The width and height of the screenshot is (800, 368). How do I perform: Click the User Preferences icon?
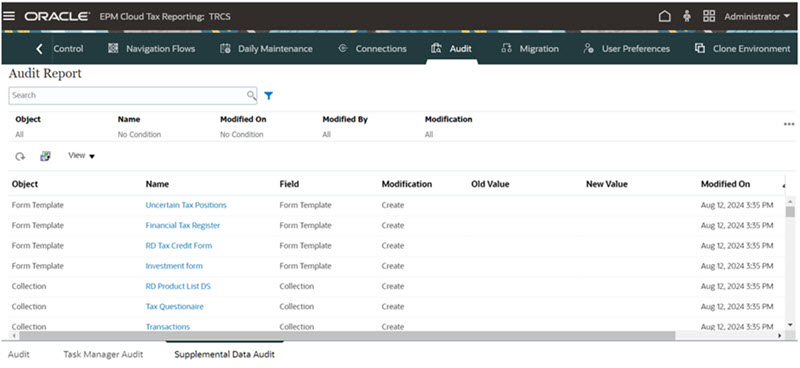tap(588, 48)
